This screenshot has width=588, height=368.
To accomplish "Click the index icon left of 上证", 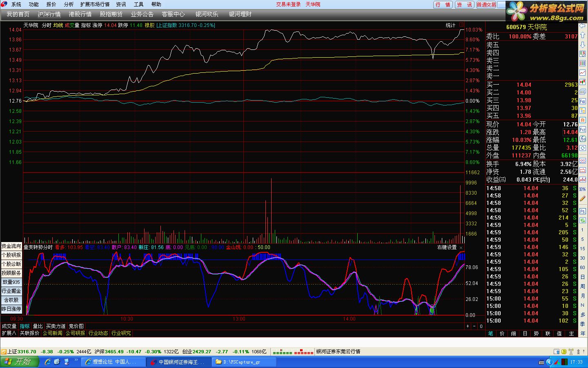I will (4, 352).
